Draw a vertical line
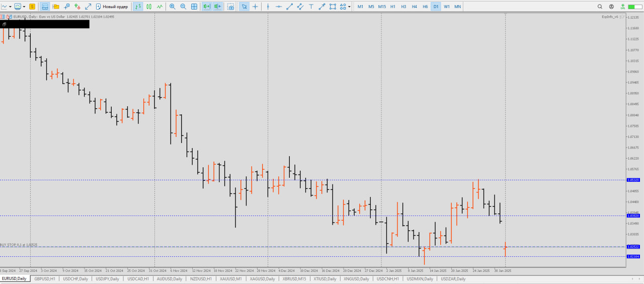The image size is (644, 284). tap(268, 7)
